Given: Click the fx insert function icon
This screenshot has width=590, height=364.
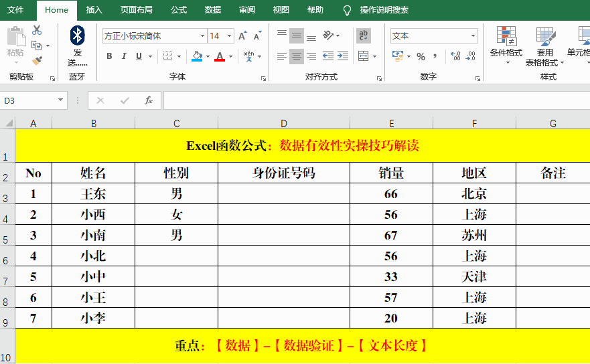Looking at the screenshot, I should coord(149,100).
